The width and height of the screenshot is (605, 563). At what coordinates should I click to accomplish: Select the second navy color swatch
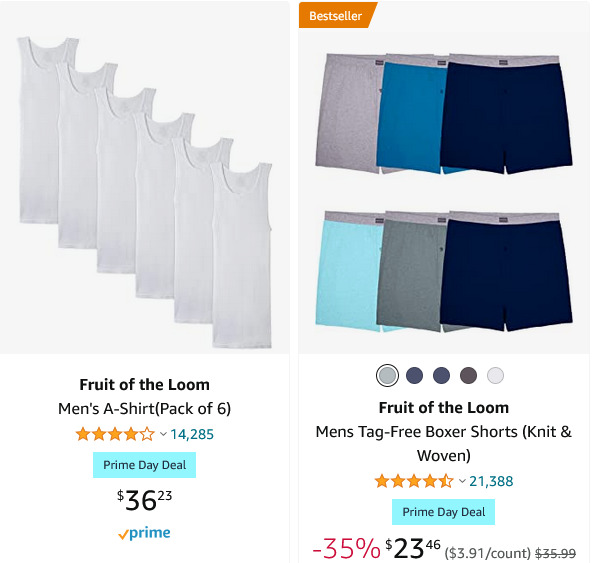coord(414,375)
